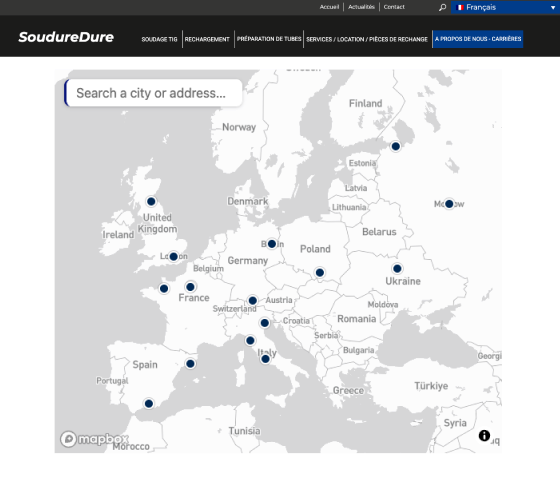Click the Mapbox logo link
This screenshot has width=560, height=480.
pos(94,439)
